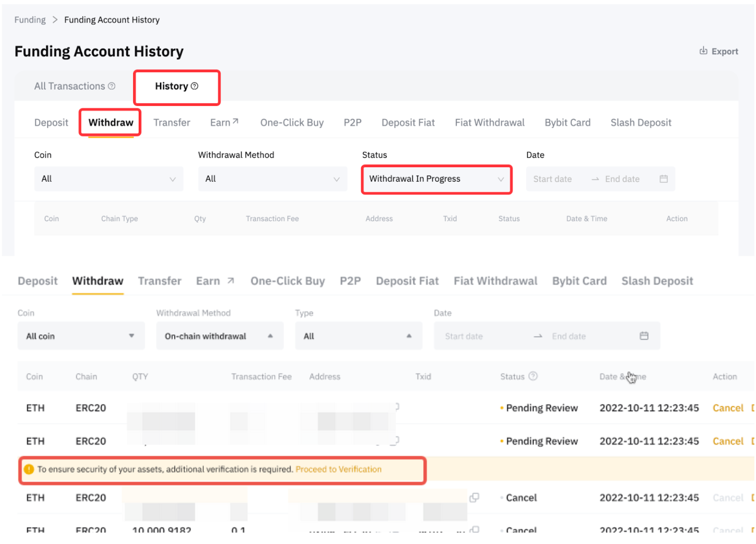Open the upper Coin dropdown set to All
The width and height of the screenshot is (756, 544).
pos(109,179)
